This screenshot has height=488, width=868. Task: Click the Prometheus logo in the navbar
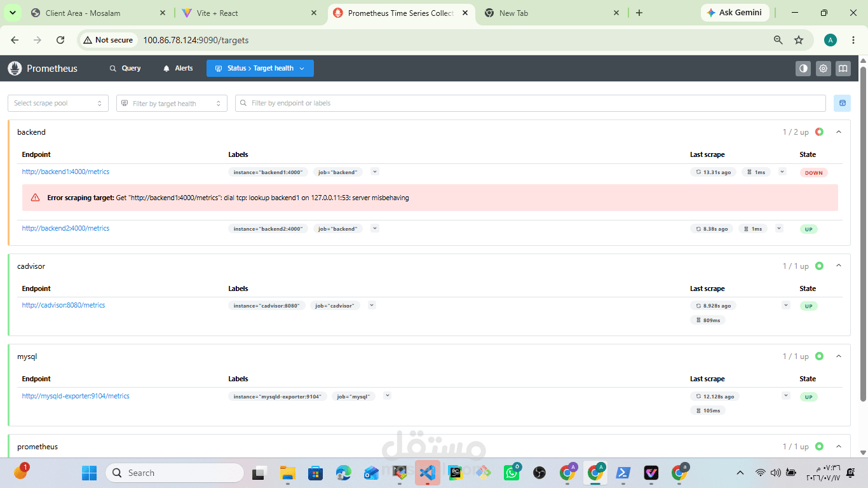pos(14,69)
